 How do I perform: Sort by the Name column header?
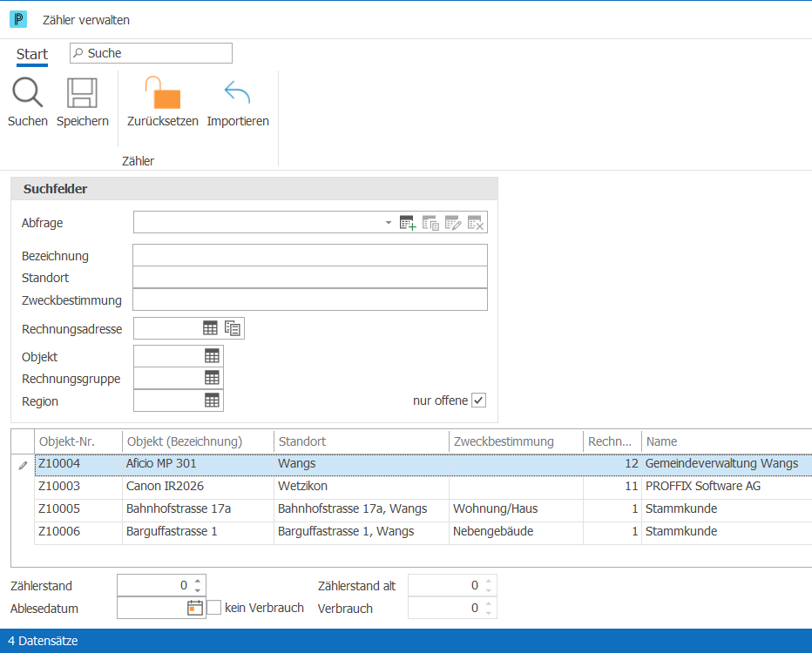tap(727, 441)
